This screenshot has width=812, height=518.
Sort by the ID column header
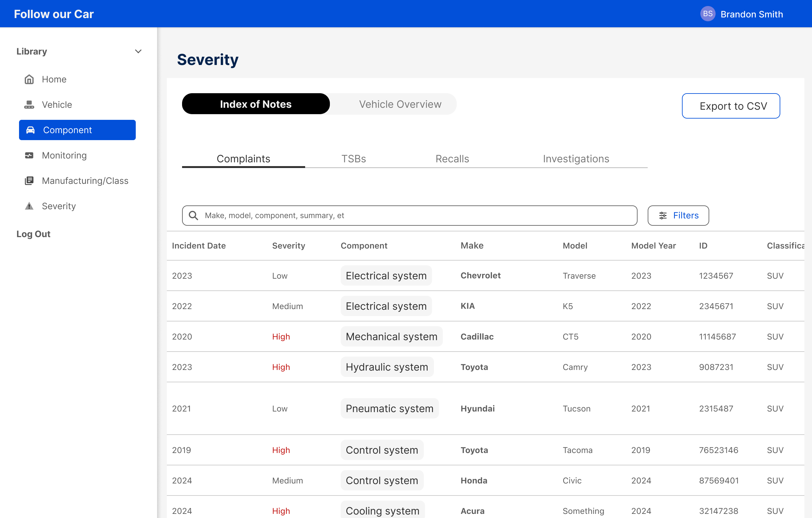(703, 246)
